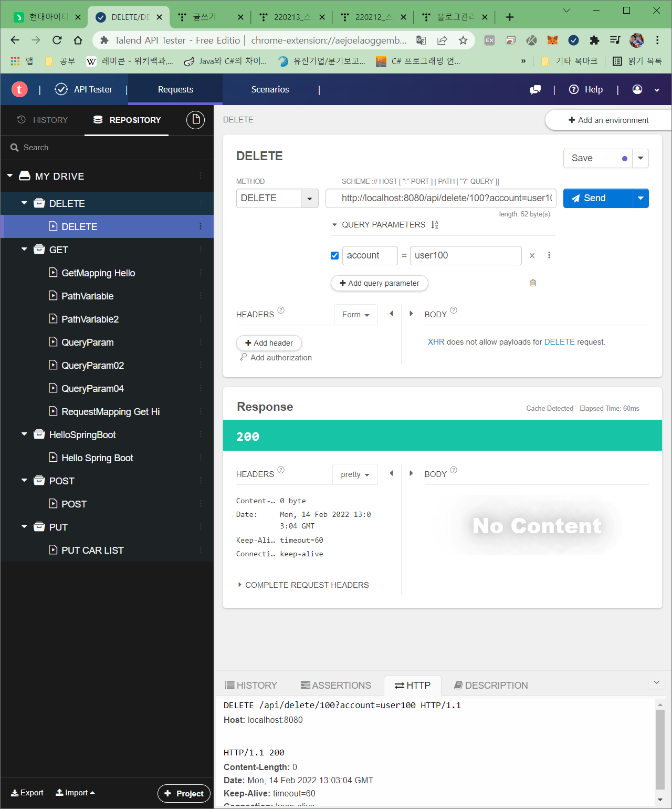The width and height of the screenshot is (672, 809).
Task: Open the Import menu
Action: tap(75, 793)
